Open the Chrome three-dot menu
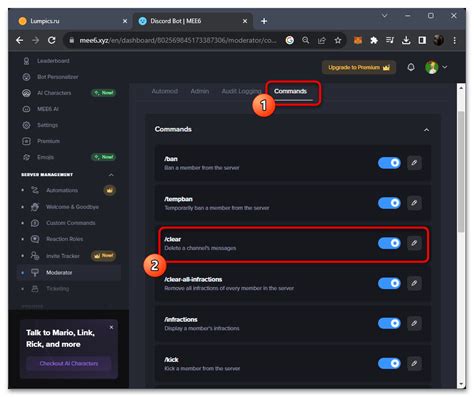 click(x=455, y=40)
